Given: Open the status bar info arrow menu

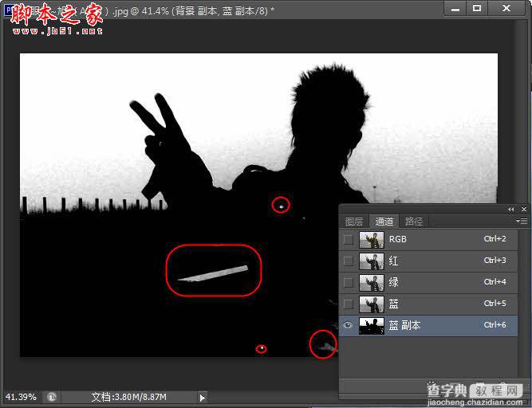Looking at the screenshot, I should [x=203, y=398].
